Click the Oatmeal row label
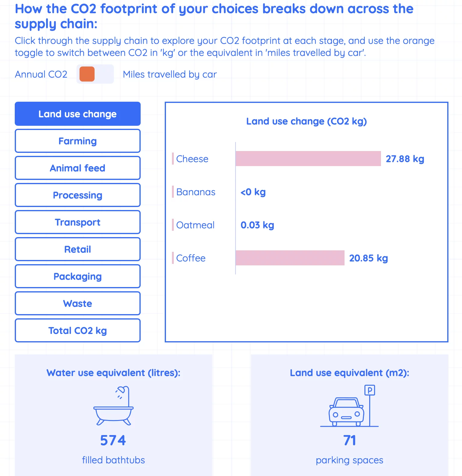Image resolution: width=462 pixels, height=476 pixels. (195, 225)
